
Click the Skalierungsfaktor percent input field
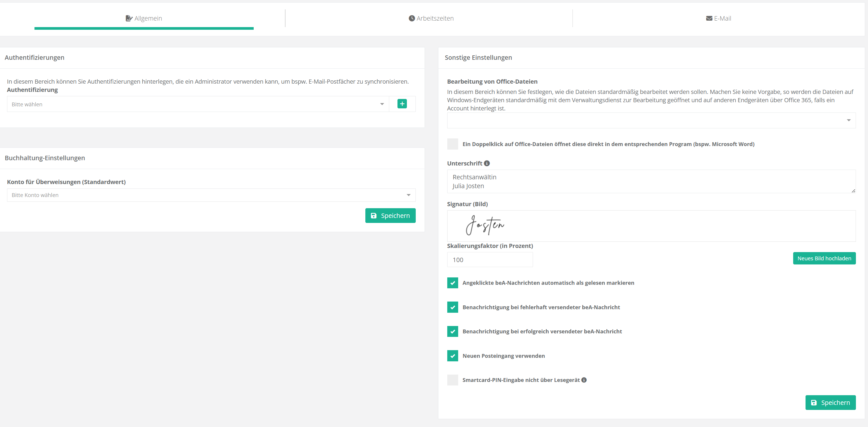click(490, 260)
